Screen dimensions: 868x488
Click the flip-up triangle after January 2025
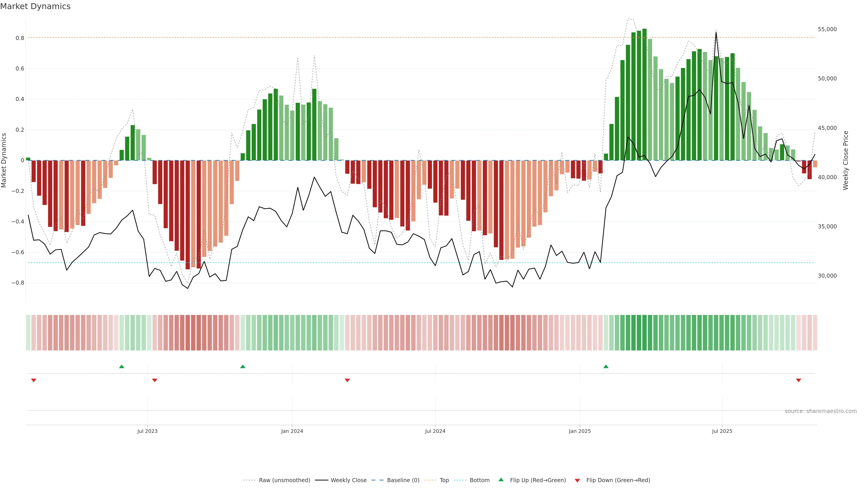[606, 366]
